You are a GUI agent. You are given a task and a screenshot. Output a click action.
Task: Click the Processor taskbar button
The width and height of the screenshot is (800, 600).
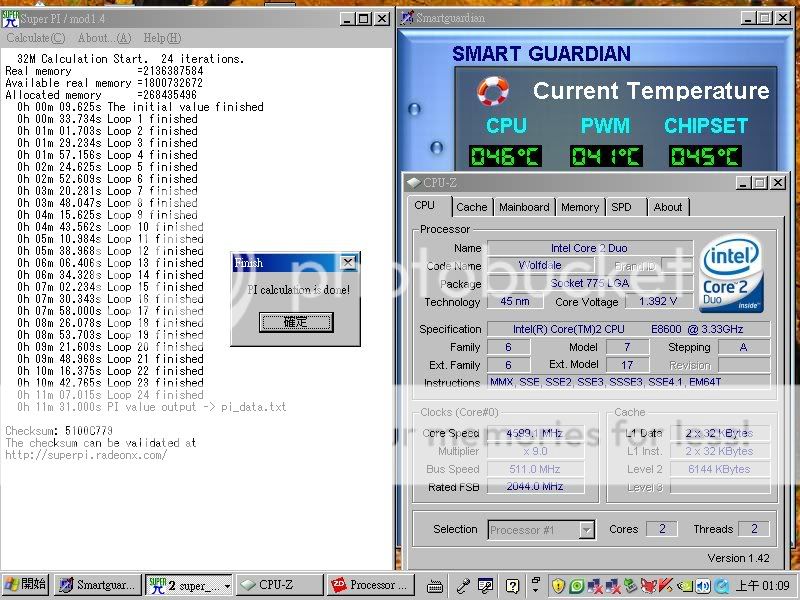tap(368, 585)
